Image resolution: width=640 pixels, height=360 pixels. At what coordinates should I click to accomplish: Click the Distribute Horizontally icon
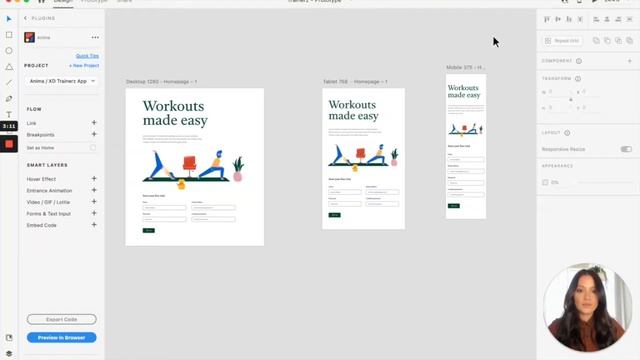point(629,19)
